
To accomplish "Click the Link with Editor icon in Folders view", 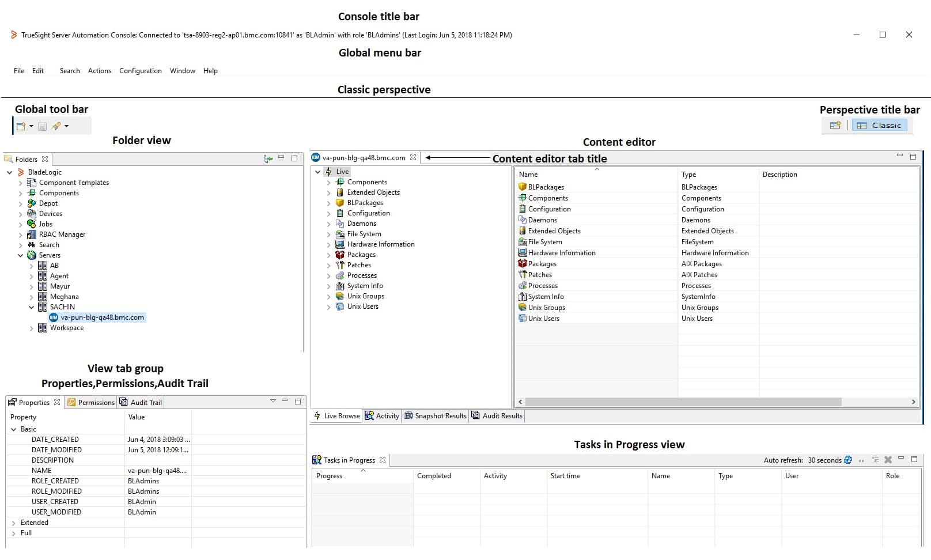I will point(268,159).
